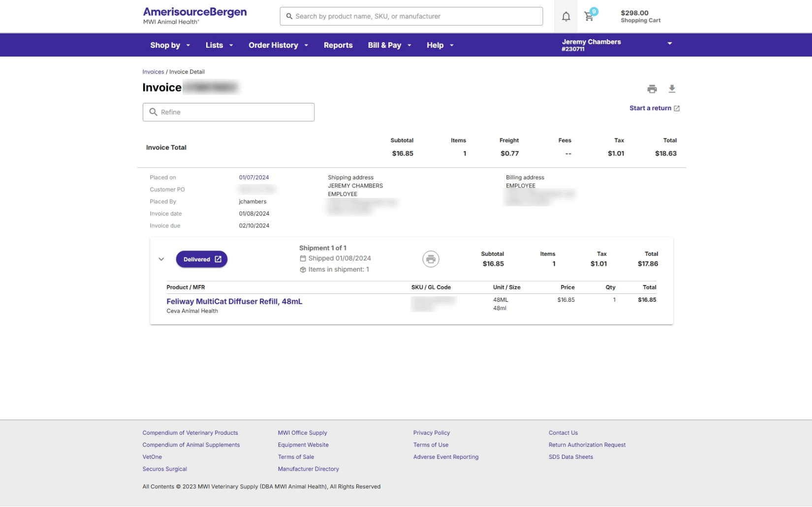The image size is (812, 507).
Task: Expand the Lists dropdown
Action: click(x=219, y=45)
